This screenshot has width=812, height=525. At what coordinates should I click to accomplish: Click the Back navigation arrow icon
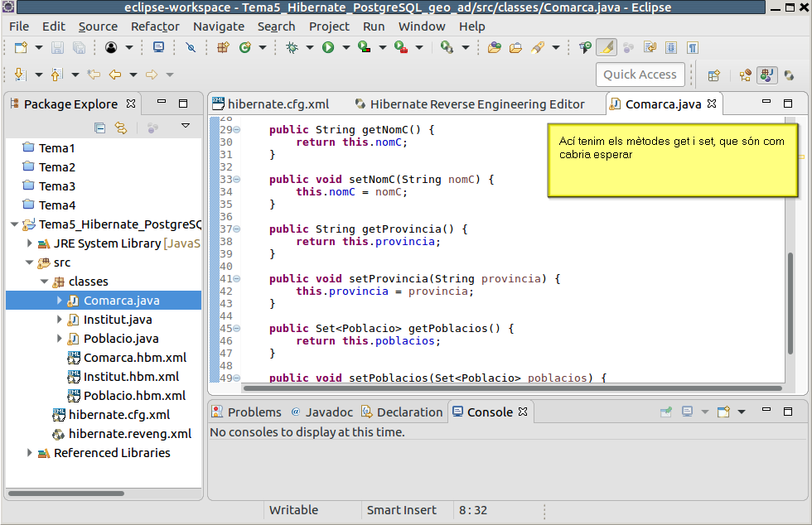(x=115, y=75)
